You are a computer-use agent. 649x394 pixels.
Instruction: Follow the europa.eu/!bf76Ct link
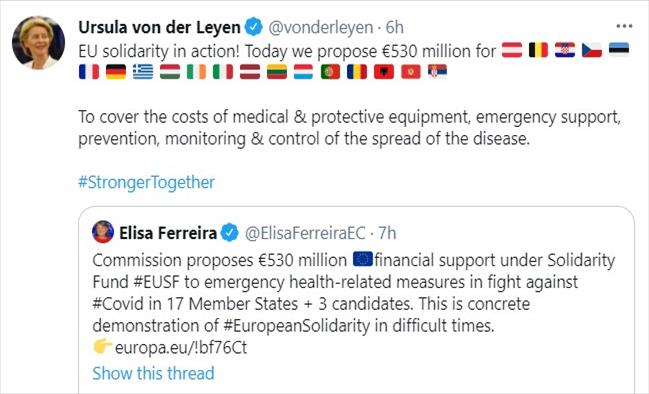point(181,347)
